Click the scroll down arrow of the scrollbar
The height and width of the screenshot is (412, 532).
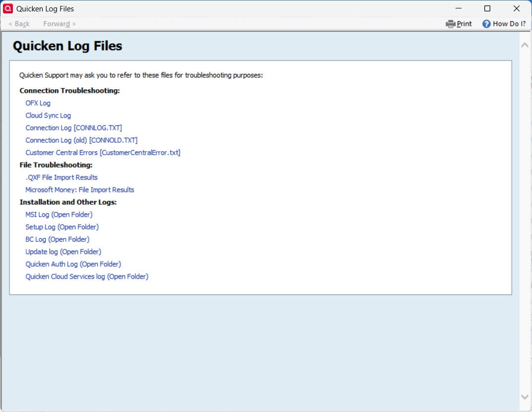pos(525,397)
